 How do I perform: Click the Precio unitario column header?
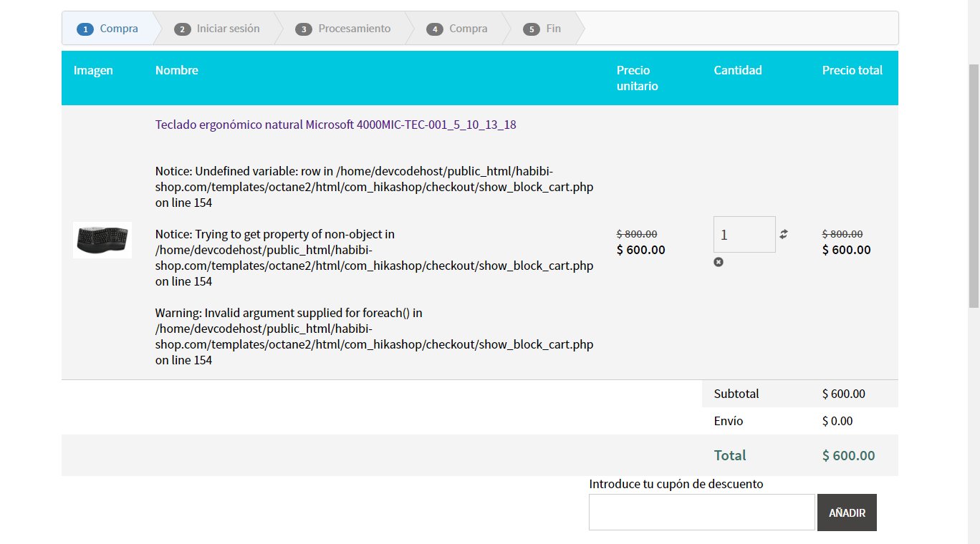pos(637,78)
